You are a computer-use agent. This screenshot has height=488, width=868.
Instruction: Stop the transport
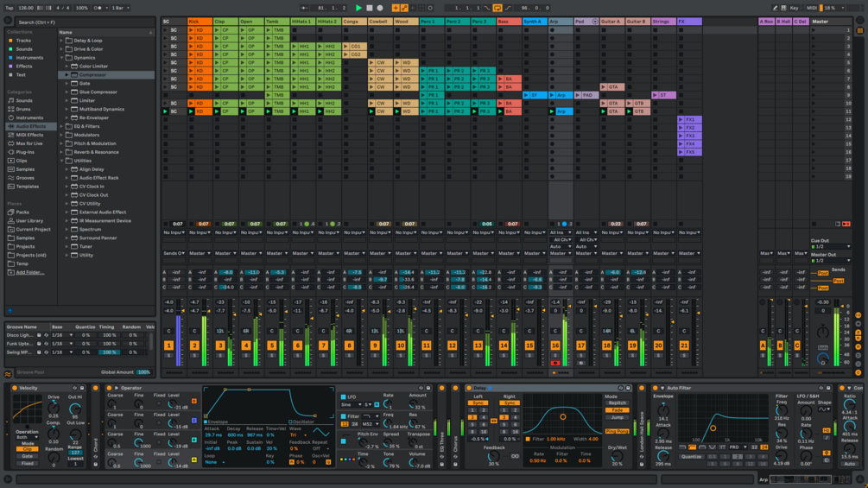(x=370, y=8)
